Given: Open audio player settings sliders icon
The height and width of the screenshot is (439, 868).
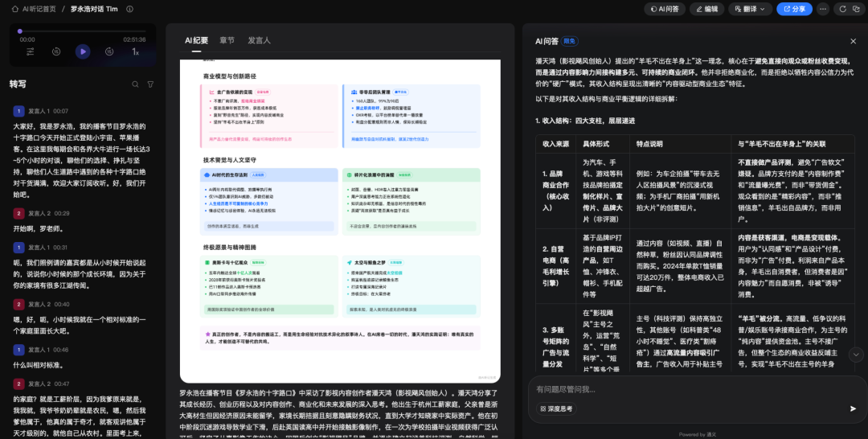Looking at the screenshot, I should click(31, 51).
